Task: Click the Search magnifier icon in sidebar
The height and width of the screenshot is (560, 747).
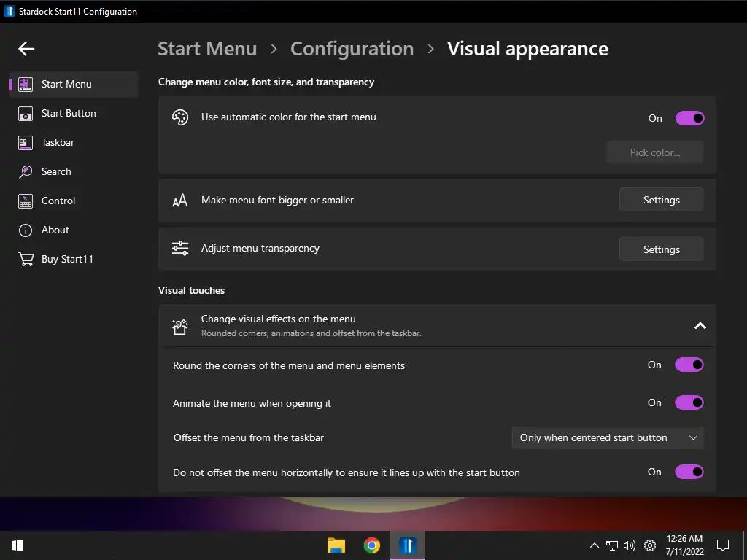Action: [26, 172]
